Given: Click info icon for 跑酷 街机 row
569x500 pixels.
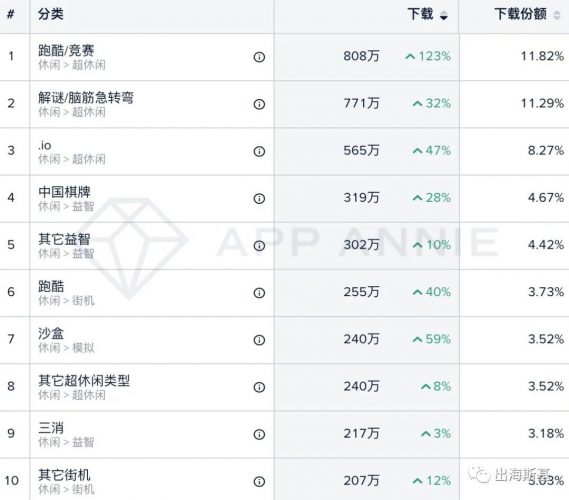Looking at the screenshot, I should coord(259,293).
